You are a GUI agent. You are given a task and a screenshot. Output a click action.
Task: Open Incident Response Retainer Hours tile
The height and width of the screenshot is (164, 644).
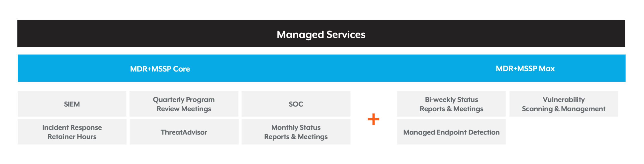[x=72, y=132]
